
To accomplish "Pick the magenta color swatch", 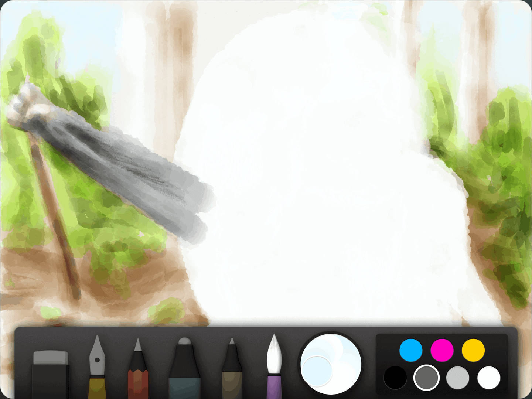I will (x=442, y=350).
